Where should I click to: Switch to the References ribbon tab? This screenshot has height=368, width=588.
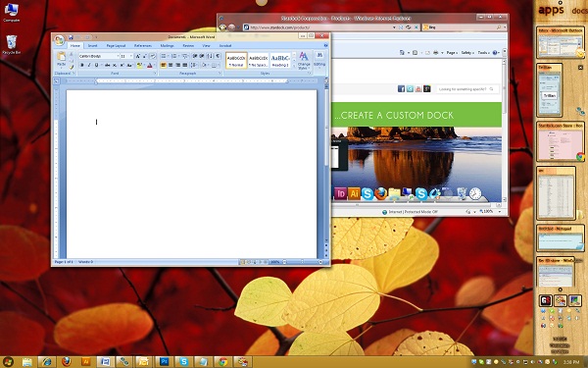tap(143, 45)
